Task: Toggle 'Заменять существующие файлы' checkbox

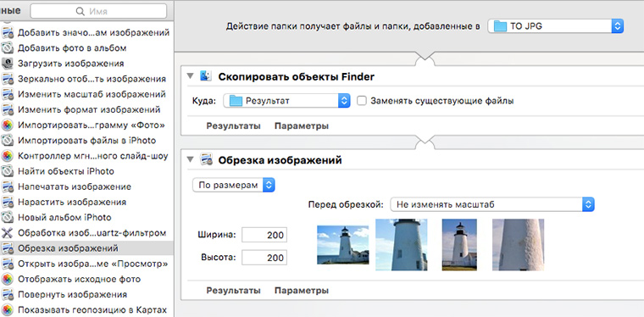Action: pyautogui.click(x=362, y=101)
